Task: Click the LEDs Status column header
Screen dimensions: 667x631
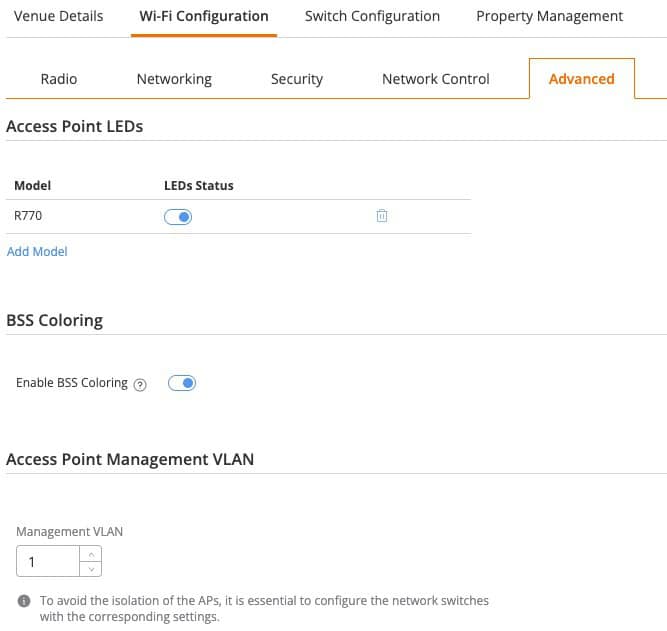Action: pyautogui.click(x=199, y=186)
